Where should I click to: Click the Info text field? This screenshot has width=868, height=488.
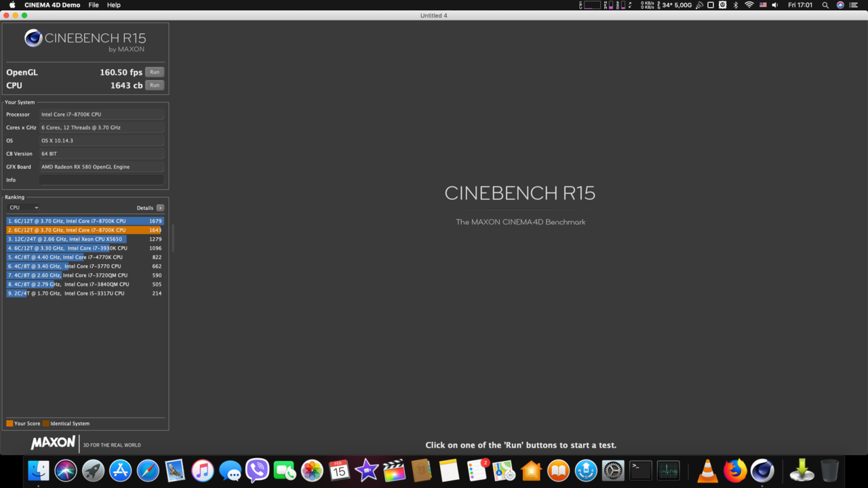coord(102,180)
